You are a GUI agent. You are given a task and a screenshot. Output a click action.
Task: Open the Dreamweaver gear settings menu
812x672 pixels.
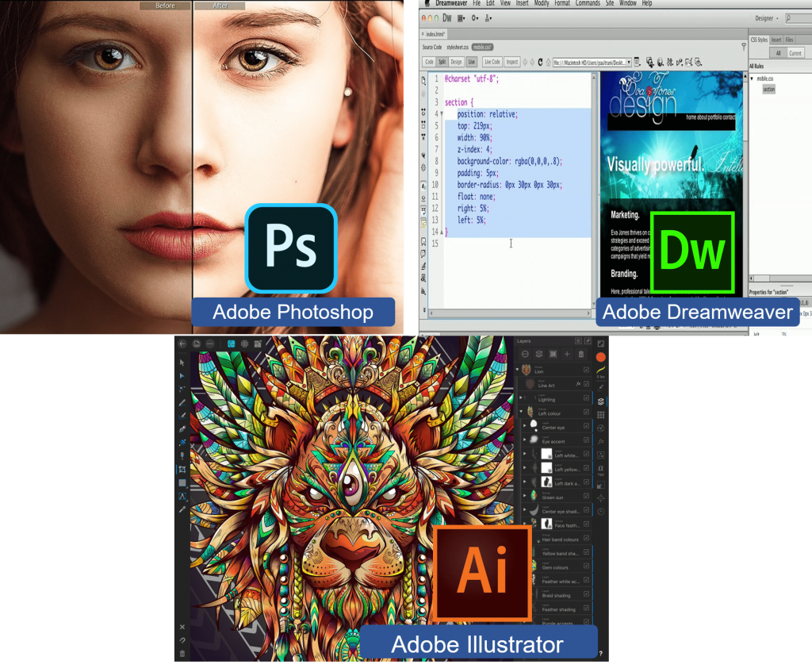point(474,19)
